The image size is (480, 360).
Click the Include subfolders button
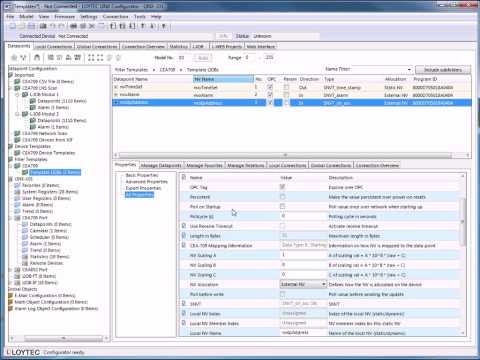[x=443, y=70]
